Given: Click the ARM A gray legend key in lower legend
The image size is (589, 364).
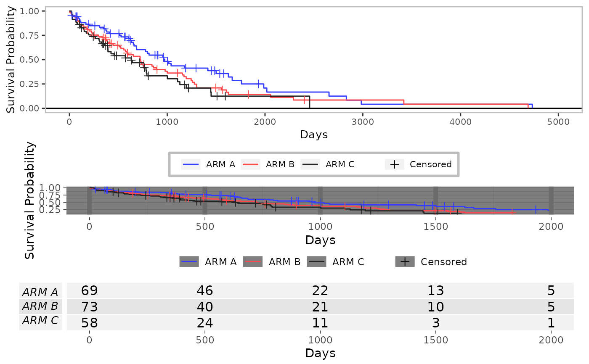Looking at the screenshot, I should (189, 261).
